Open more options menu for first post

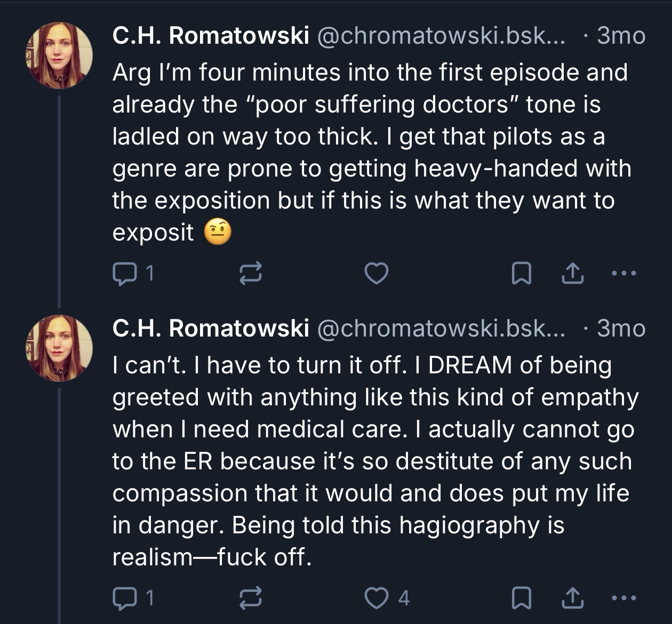[x=622, y=274]
